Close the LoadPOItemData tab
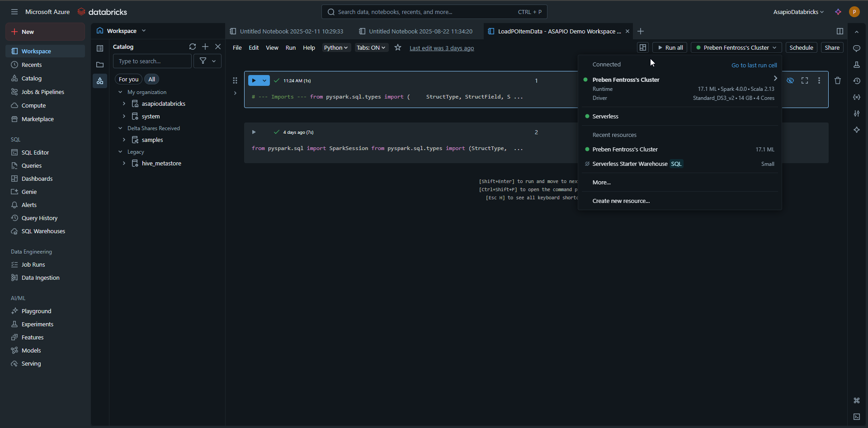868x428 pixels. click(x=627, y=31)
